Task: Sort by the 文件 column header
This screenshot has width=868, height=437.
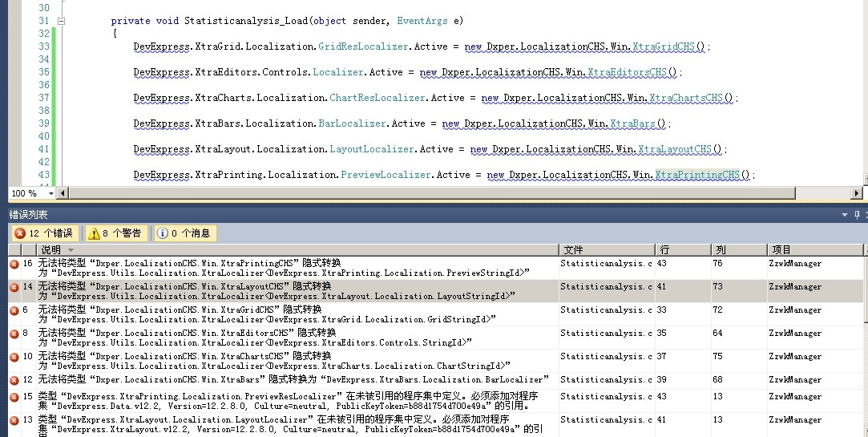Action: coord(608,250)
